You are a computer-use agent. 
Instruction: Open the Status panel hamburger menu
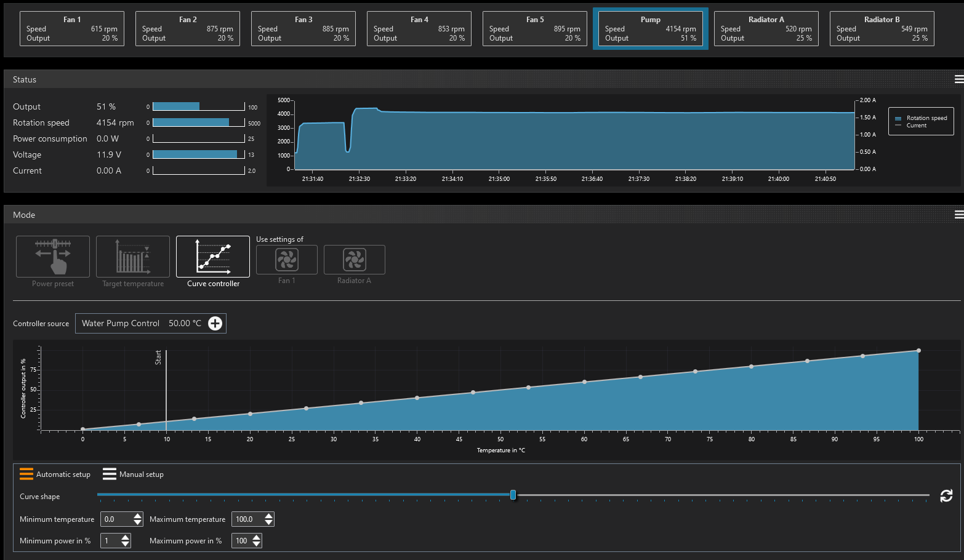coord(958,79)
